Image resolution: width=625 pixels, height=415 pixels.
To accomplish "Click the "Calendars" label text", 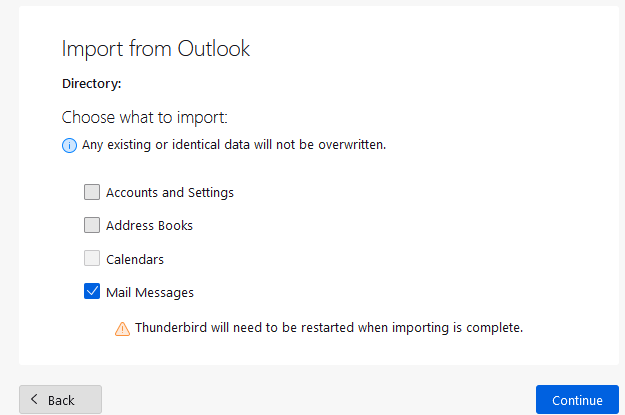I will 135,259.
